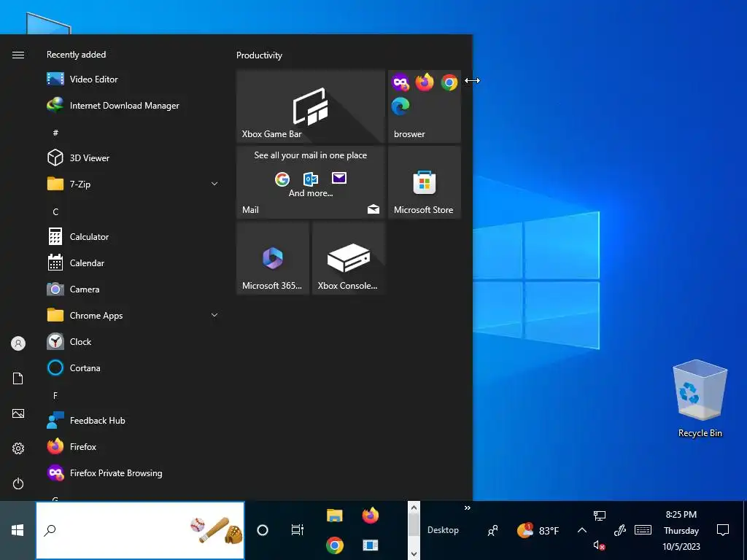Open the Microsoft Store tile
Image resolution: width=747 pixels, height=560 pixels.
tap(425, 182)
